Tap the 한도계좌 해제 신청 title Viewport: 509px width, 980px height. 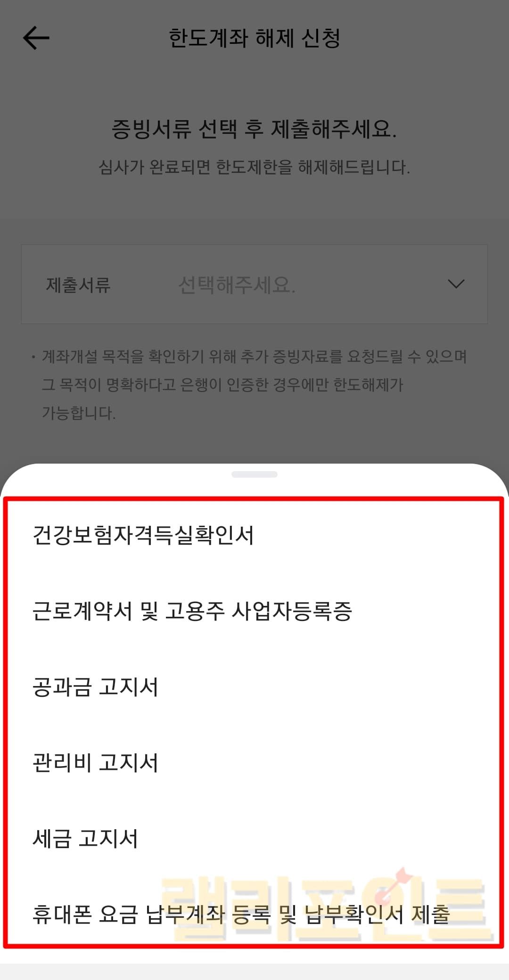point(254,38)
